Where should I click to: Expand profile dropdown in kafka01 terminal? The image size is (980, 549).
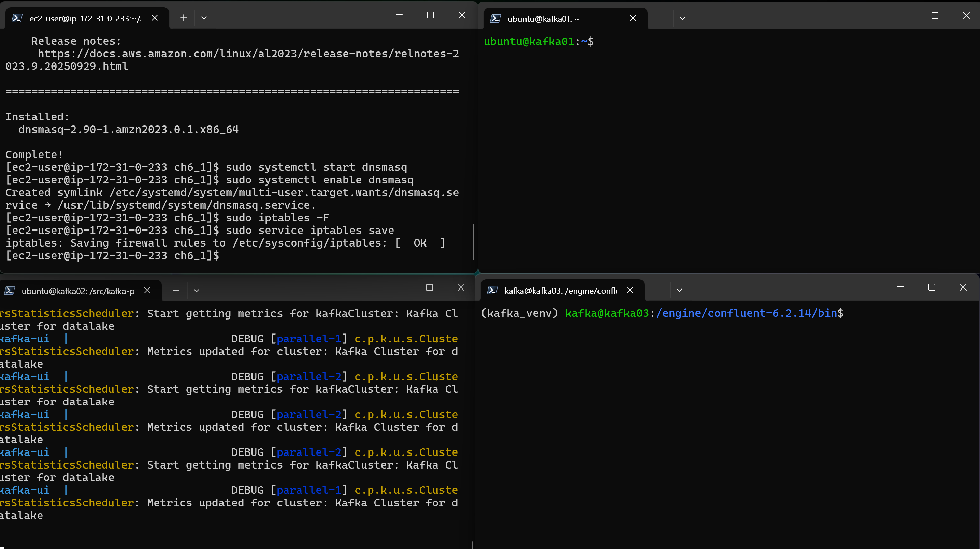pyautogui.click(x=682, y=18)
